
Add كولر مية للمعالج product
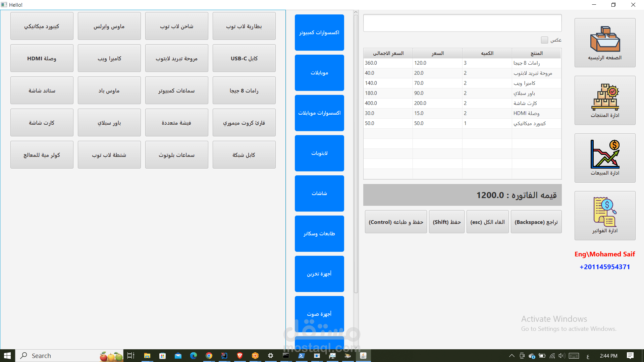[42, 155]
